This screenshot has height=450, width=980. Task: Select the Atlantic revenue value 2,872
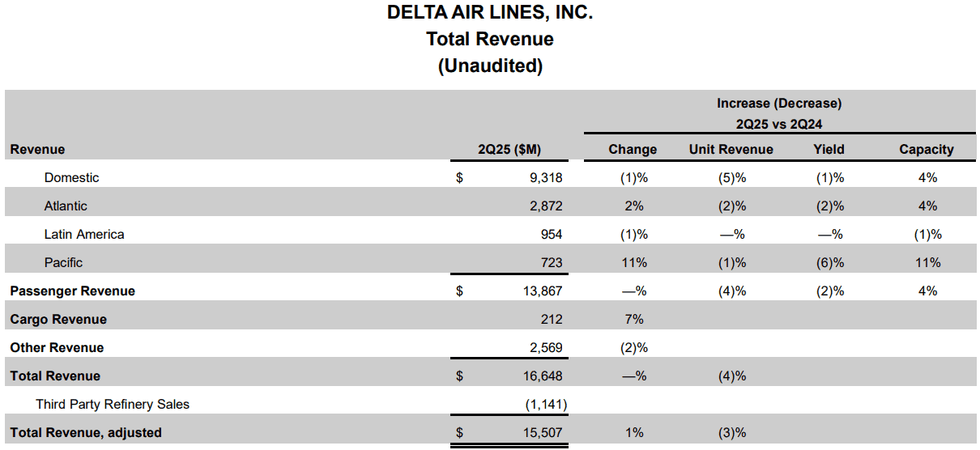click(545, 206)
